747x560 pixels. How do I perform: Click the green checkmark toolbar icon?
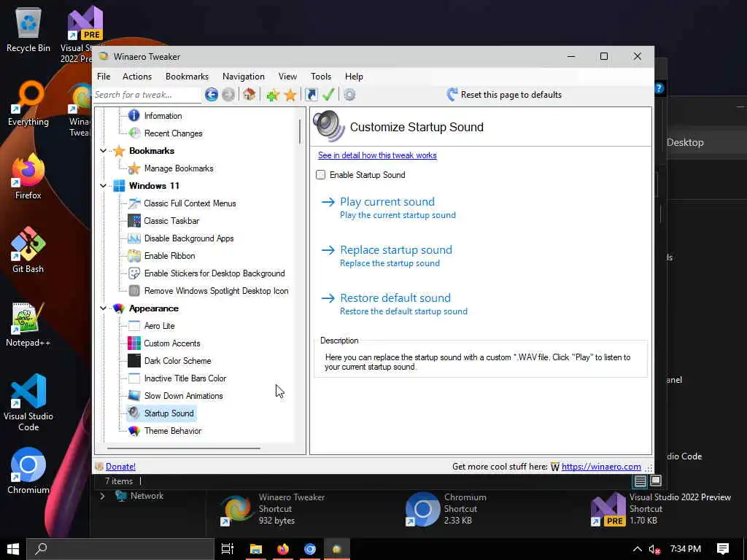[x=328, y=95]
